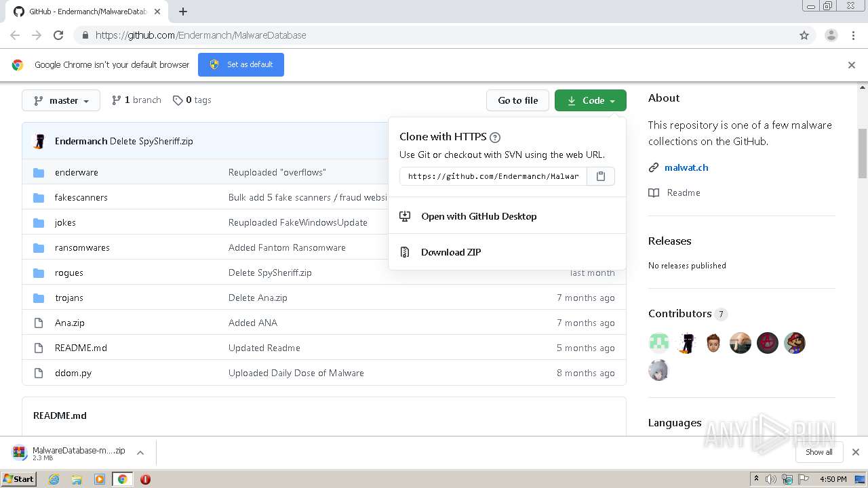Open commit message Added Fantom Ransomware
This screenshot has height=488, width=868.
(x=287, y=247)
